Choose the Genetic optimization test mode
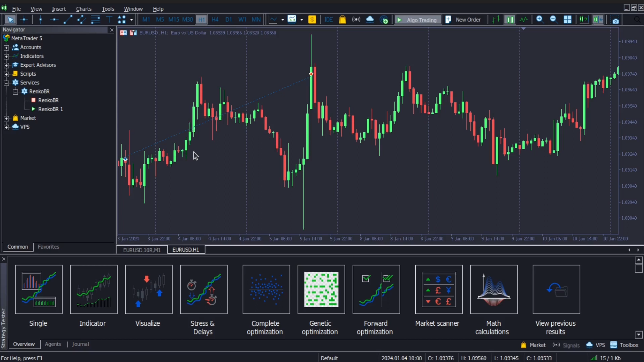 (x=321, y=300)
